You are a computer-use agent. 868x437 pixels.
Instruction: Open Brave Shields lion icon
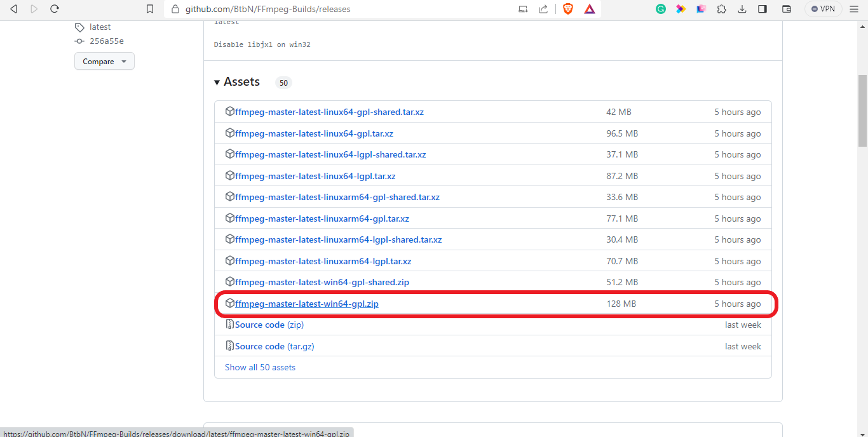pos(568,9)
